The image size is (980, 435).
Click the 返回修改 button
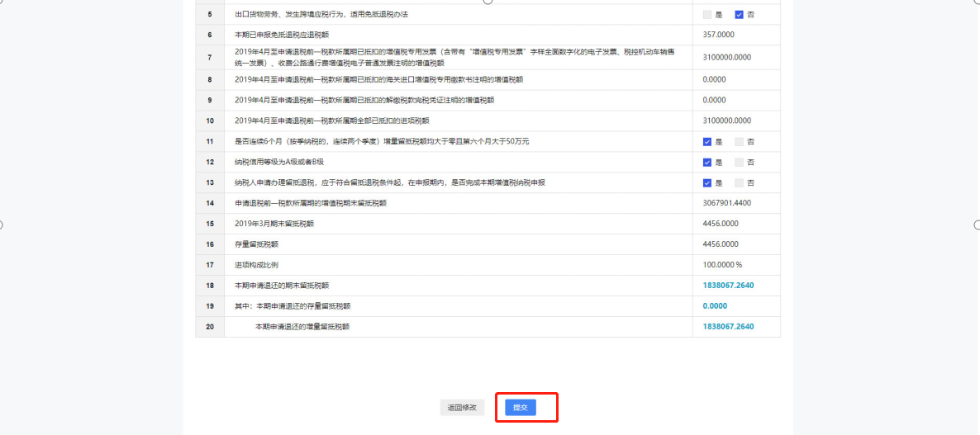point(462,408)
